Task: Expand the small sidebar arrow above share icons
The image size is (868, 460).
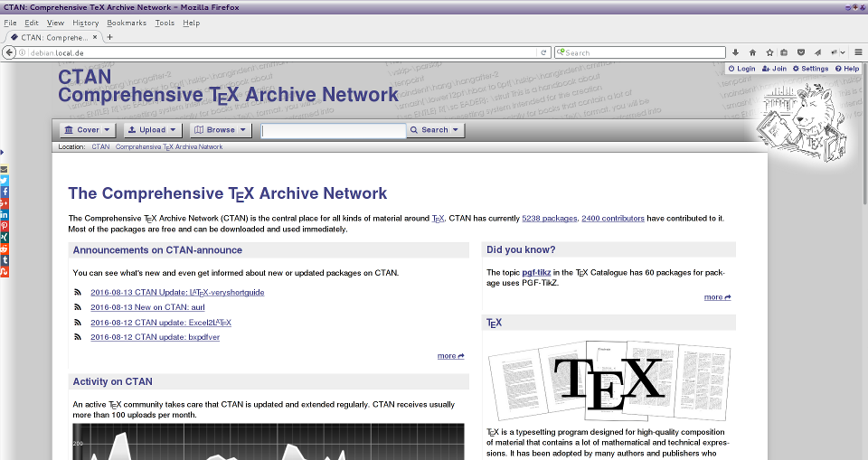Action: point(2,152)
